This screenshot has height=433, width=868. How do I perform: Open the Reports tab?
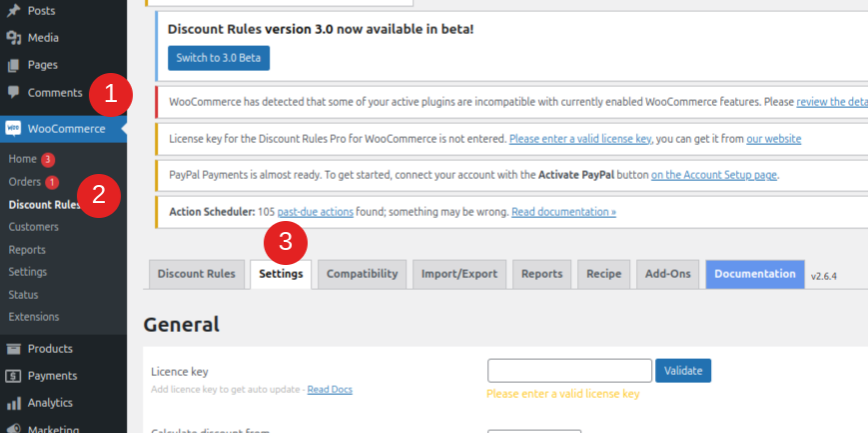542,274
